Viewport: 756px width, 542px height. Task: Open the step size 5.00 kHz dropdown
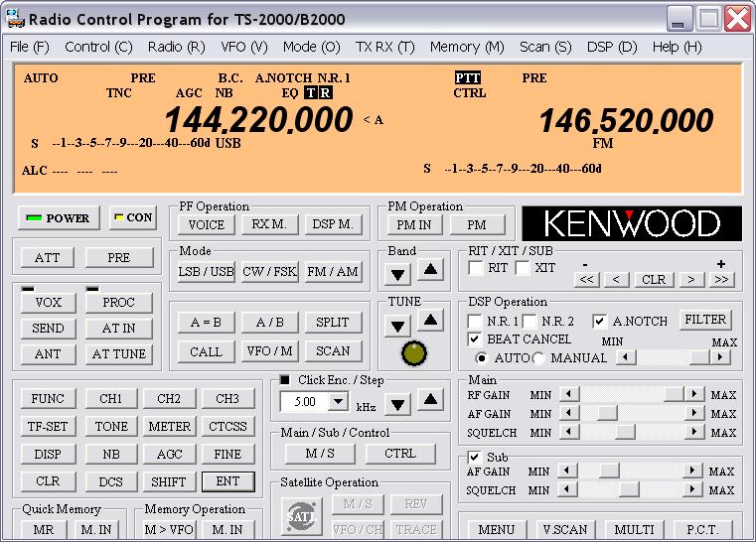pyautogui.click(x=339, y=401)
